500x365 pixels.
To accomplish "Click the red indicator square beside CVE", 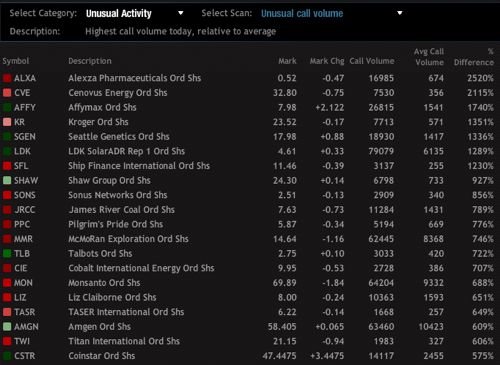I will coord(7,93).
